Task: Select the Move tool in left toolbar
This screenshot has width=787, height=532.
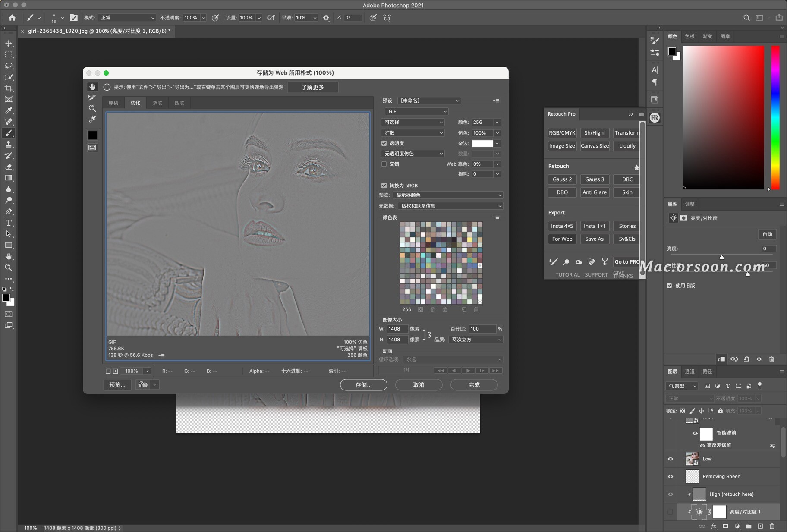Action: pyautogui.click(x=9, y=44)
